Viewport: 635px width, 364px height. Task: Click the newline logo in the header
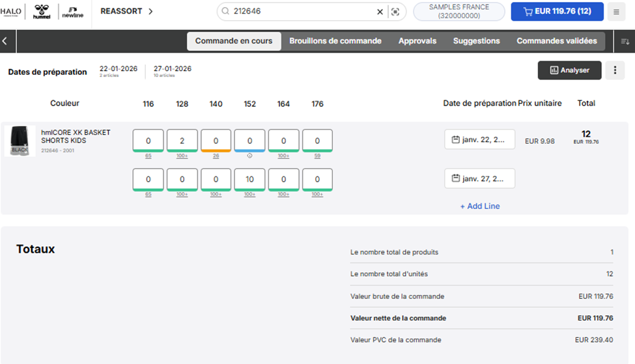pos(72,12)
